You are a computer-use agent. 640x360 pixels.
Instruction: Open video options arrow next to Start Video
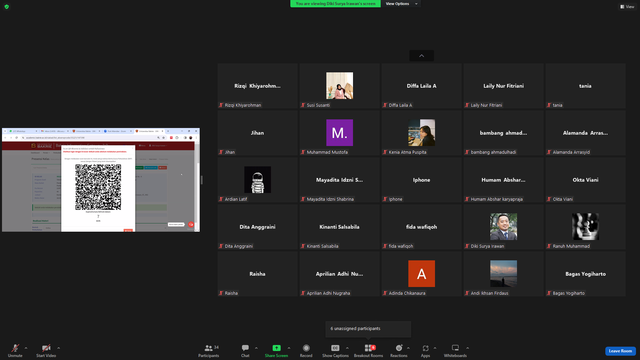click(59, 348)
